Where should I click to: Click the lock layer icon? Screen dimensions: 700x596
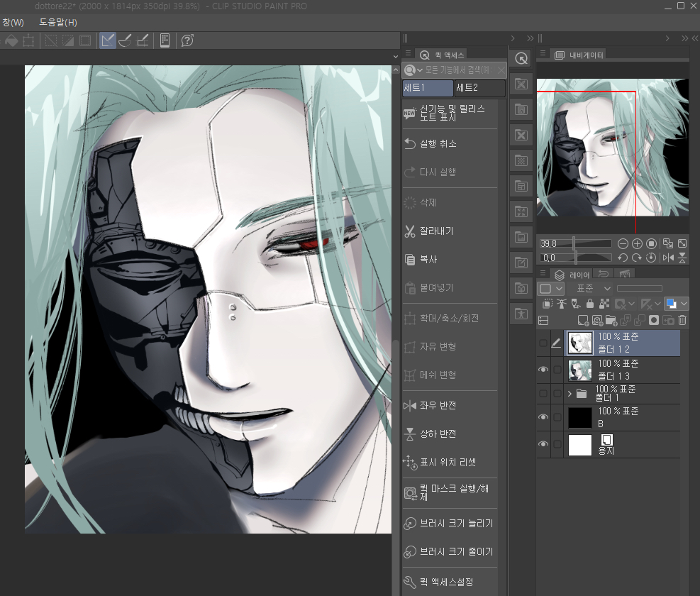point(589,304)
